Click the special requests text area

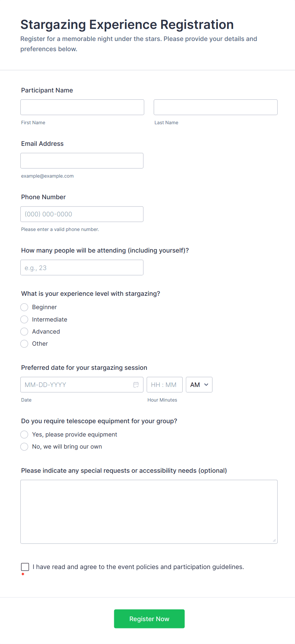[x=149, y=512]
